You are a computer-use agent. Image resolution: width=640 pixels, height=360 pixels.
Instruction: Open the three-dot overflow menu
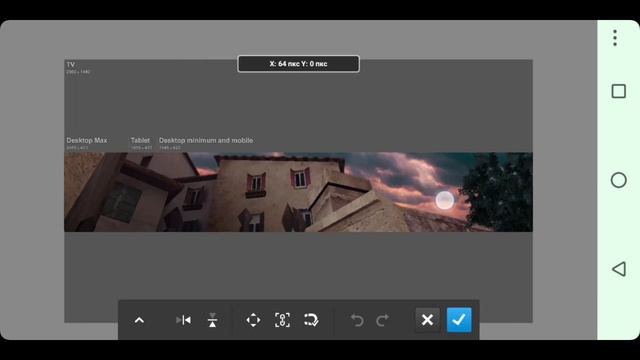(615, 38)
